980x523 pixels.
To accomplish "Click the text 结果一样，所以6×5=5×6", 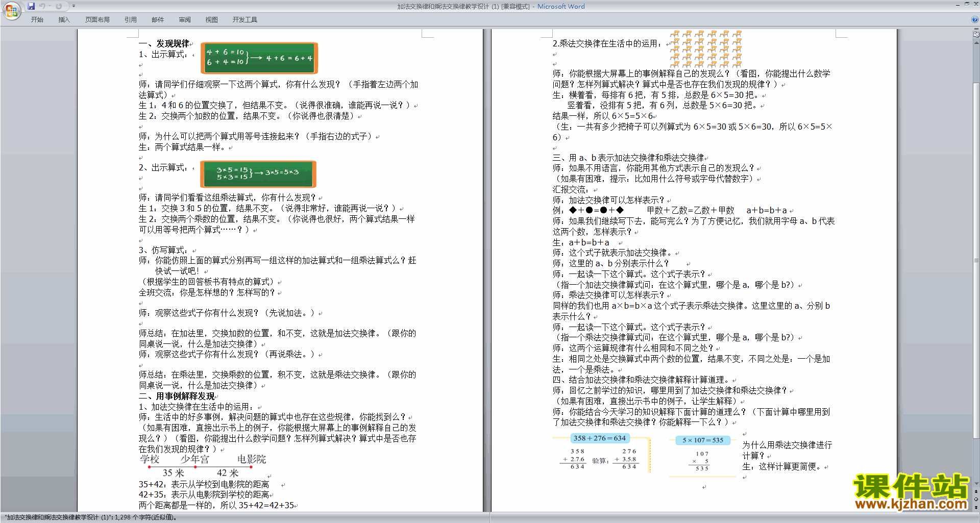I will pos(603,116).
